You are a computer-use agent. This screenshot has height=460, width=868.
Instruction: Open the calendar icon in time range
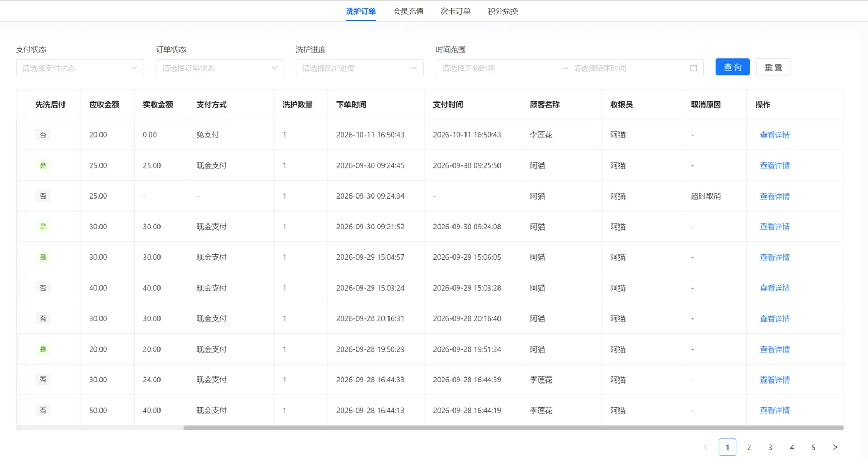(x=693, y=68)
